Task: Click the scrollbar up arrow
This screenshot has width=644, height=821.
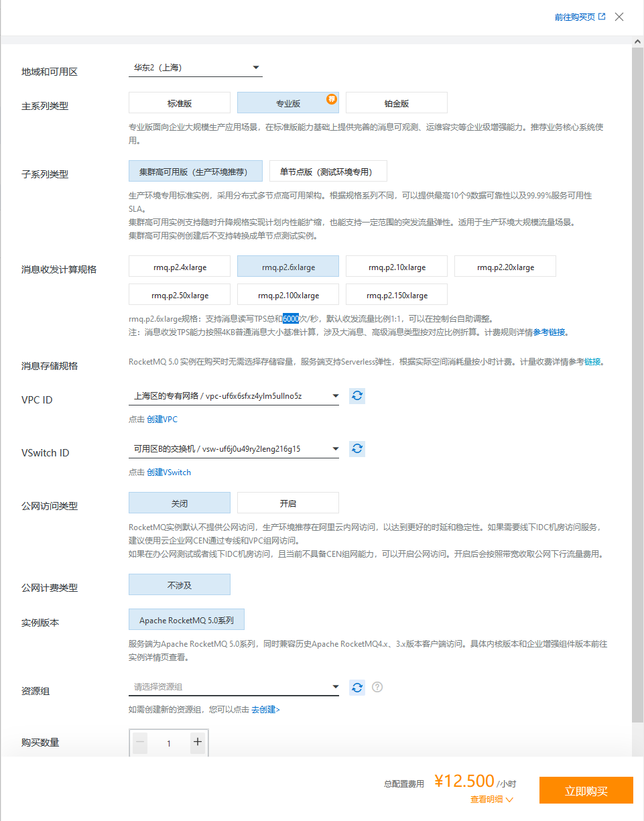Action: click(x=638, y=41)
